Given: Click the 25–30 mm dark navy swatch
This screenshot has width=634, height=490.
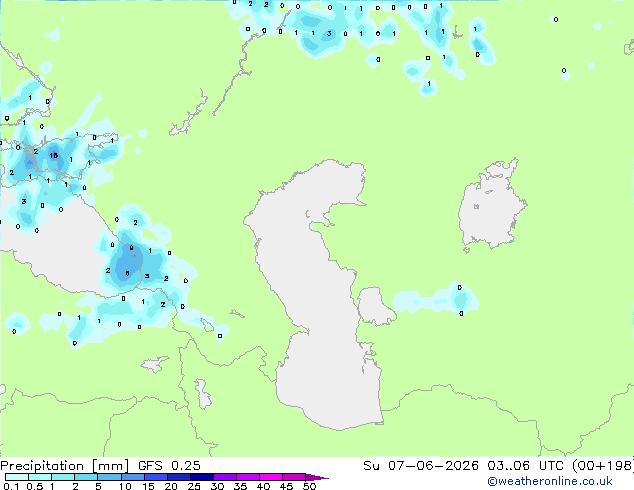Looking at the screenshot, I should click(x=201, y=477).
